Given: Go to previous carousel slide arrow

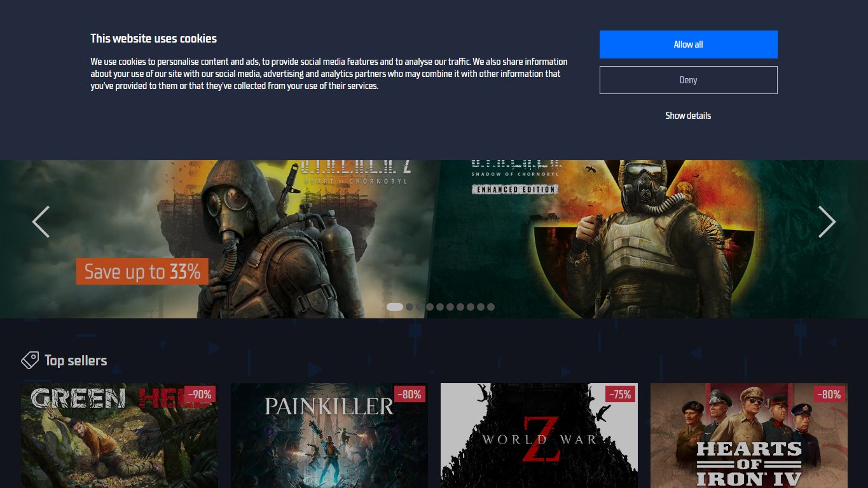Looking at the screenshot, I should pos(41,222).
